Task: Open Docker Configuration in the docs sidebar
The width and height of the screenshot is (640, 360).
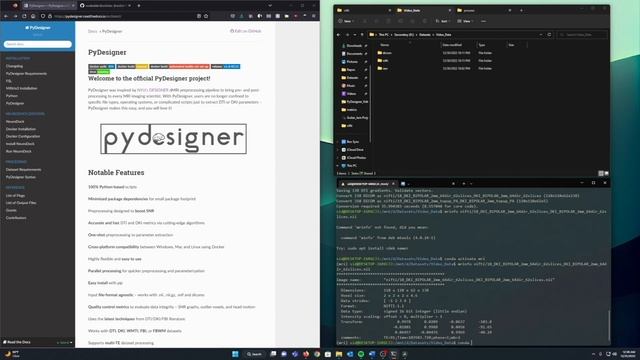Action: pos(23,136)
